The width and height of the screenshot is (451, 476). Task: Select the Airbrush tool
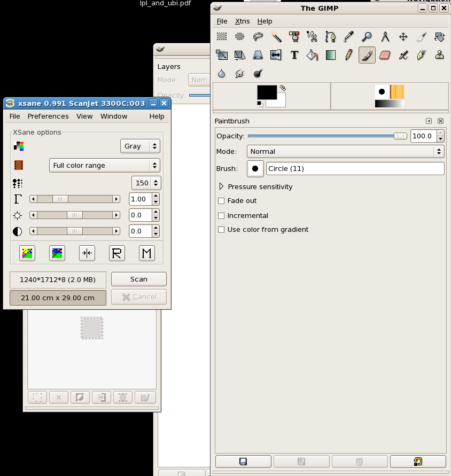(403, 55)
